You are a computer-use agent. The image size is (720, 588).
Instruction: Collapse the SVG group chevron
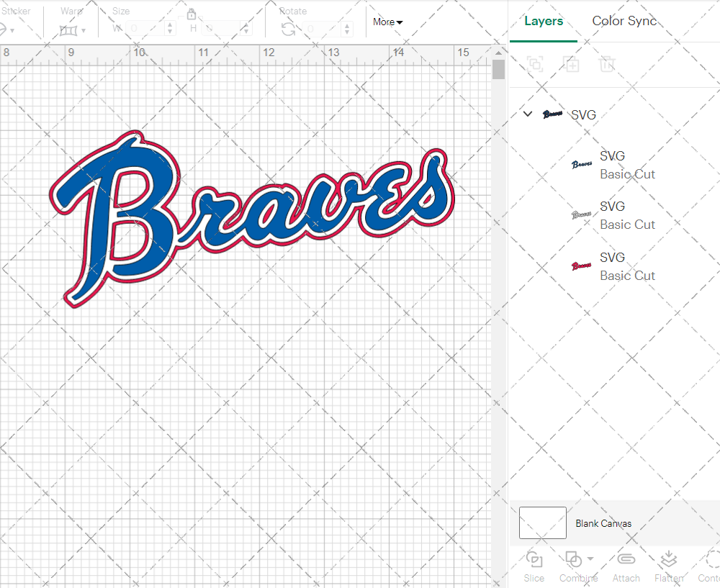(528, 114)
